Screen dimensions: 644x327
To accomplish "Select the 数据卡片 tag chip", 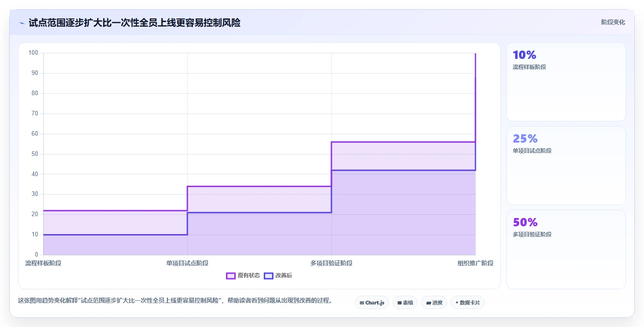I will 468,303.
